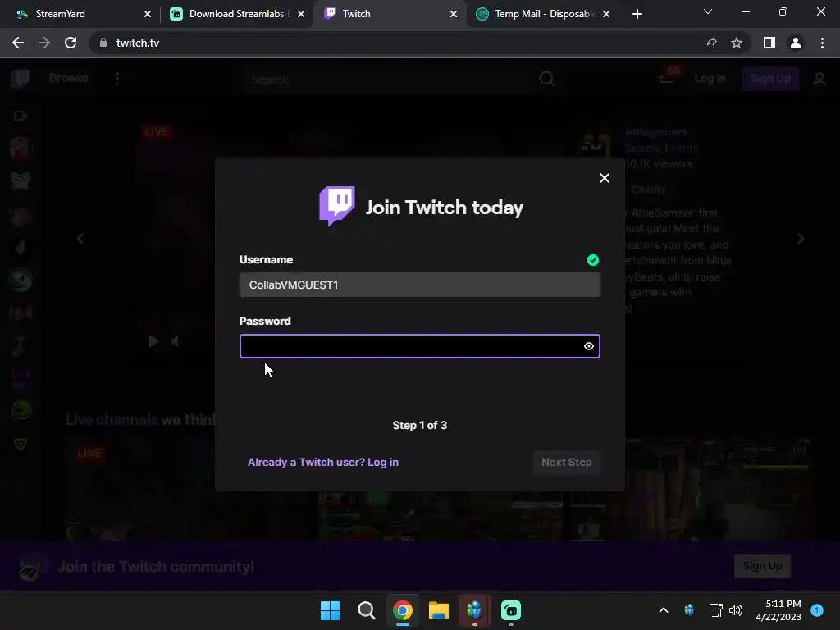Click Log In in Twitch header
The height and width of the screenshot is (630, 840).
(x=710, y=79)
